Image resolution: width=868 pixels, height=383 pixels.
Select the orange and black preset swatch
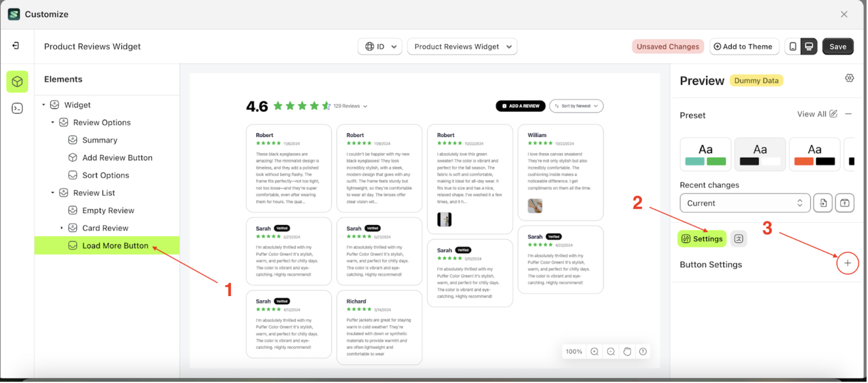[x=814, y=154]
